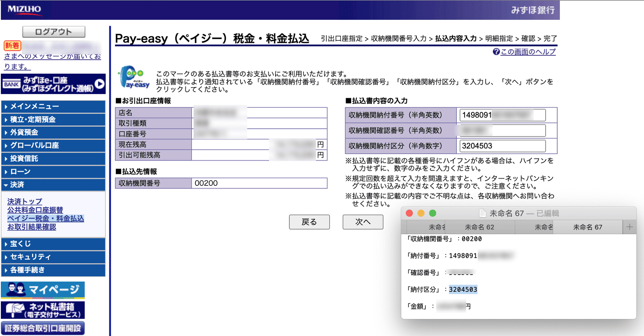Open ペイジー税金・料金払込 link
Image resolution: width=644 pixels, height=336 pixels.
point(46,218)
